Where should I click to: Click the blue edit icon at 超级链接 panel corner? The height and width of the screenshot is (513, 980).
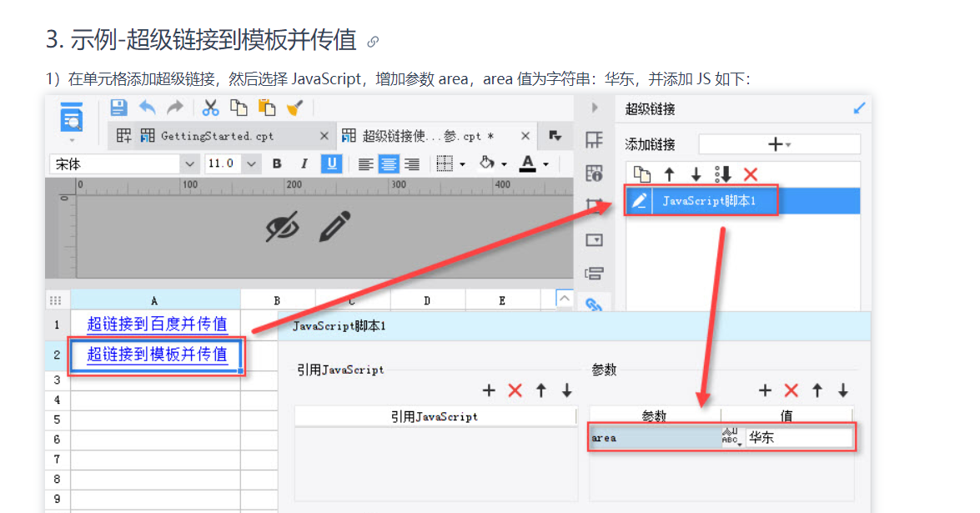click(859, 108)
